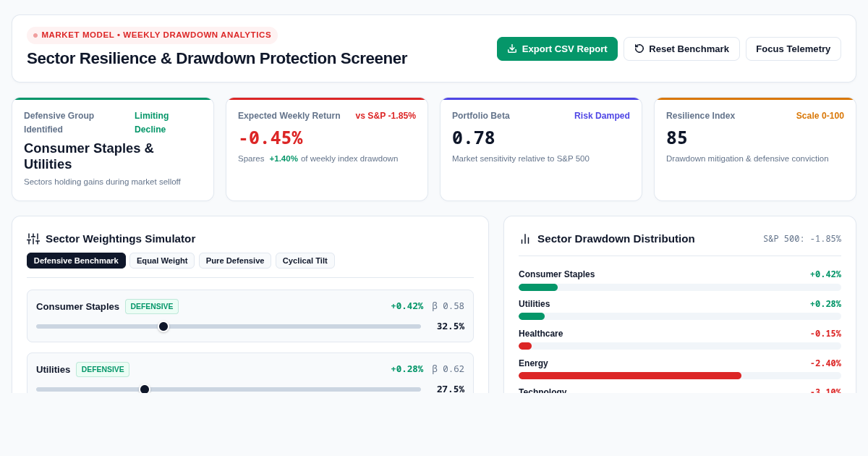Click the DEFENSIVE tag next to Consumer Staples
868x456 pixels.
point(152,306)
